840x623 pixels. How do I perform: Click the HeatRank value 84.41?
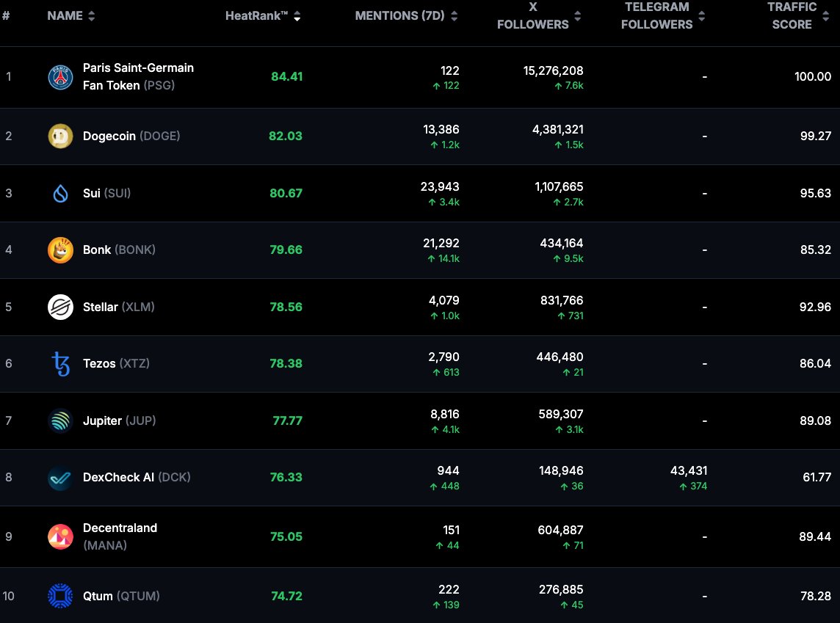(286, 76)
